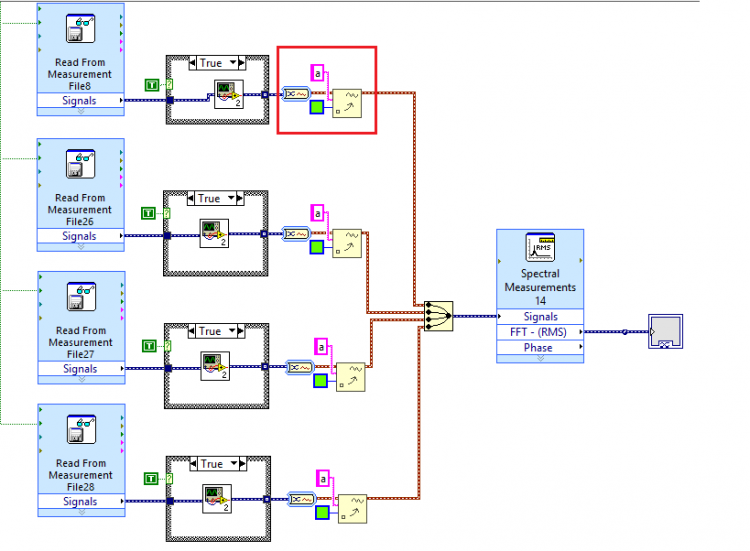The image size is (750, 551).
Task: Expand Read From Measurement File8 bottom chevron
Action: [x=80, y=111]
